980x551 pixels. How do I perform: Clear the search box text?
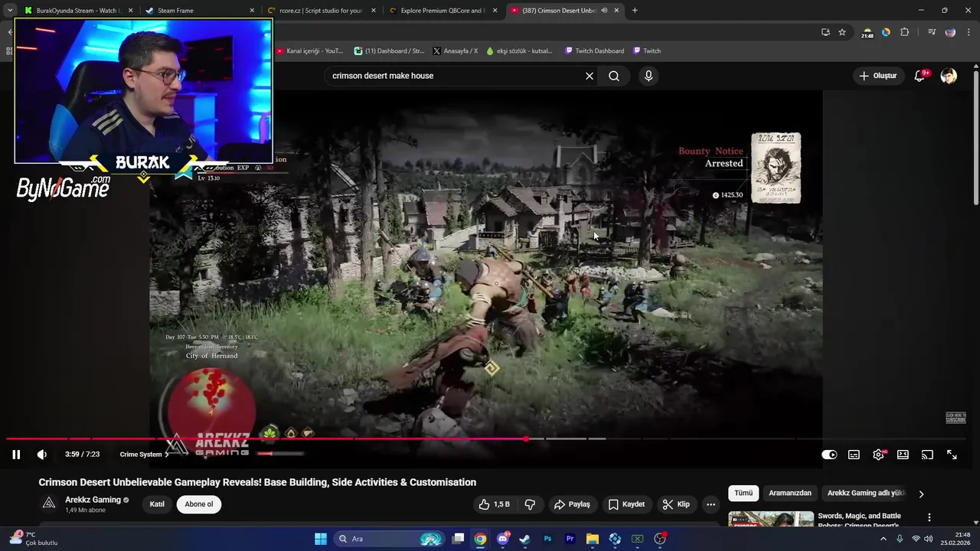click(x=590, y=76)
